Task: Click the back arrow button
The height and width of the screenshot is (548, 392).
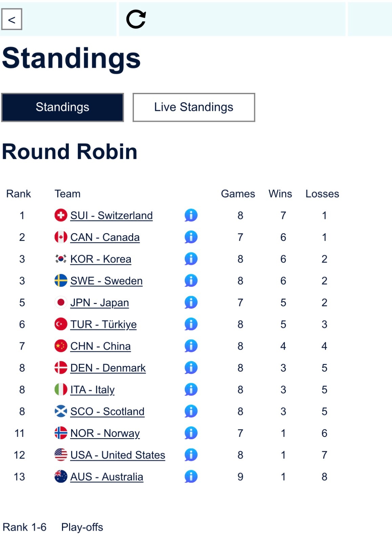Action: pos(12,19)
